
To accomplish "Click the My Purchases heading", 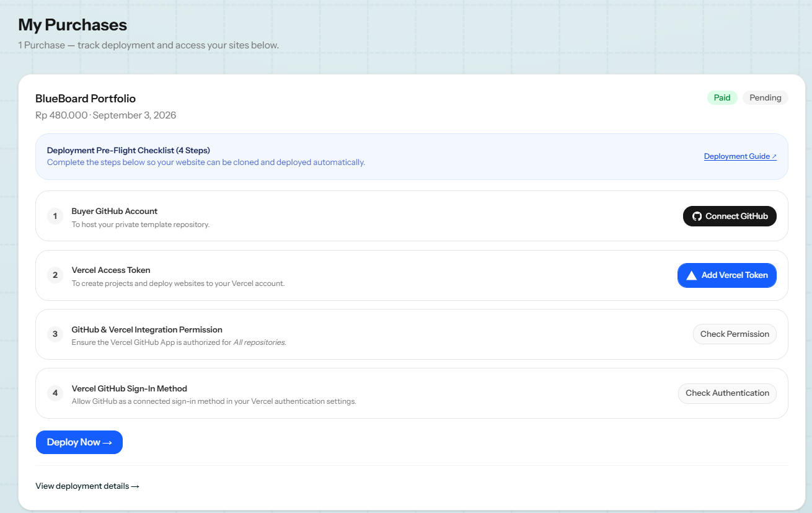I will click(73, 25).
